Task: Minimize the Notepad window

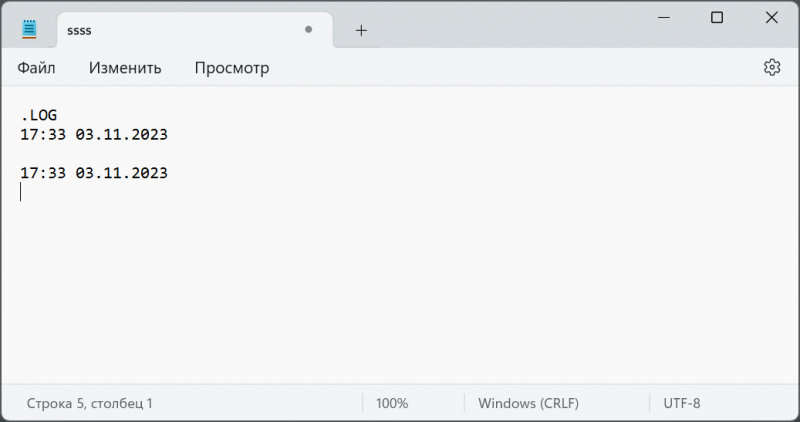Action: [662, 18]
